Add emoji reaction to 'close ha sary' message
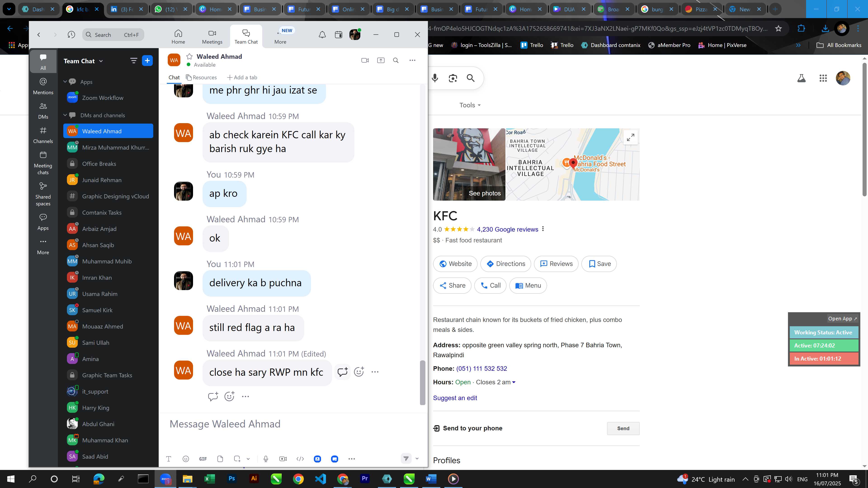868x488 pixels. 359,372
